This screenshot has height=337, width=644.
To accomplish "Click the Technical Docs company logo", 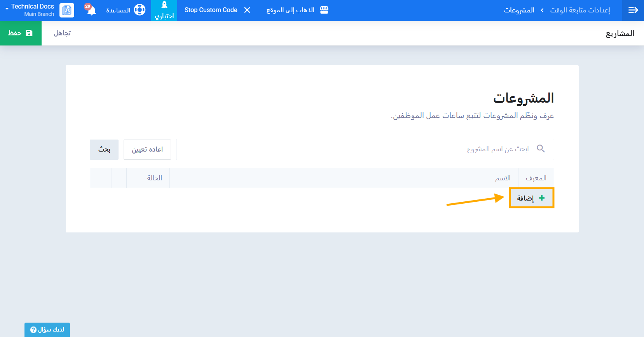I will pyautogui.click(x=67, y=10).
